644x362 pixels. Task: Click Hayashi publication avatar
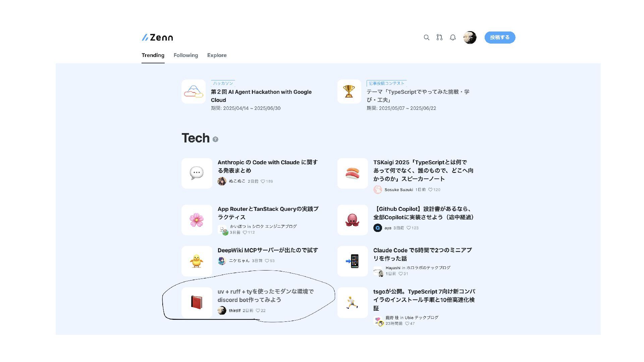(378, 271)
